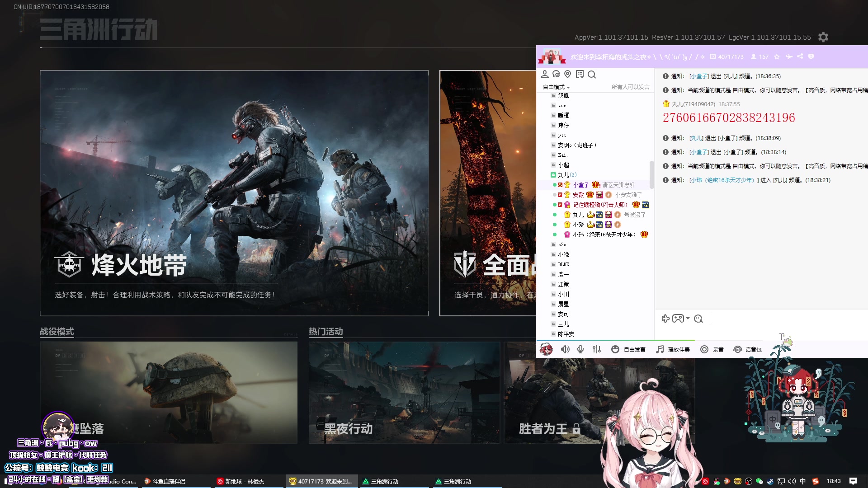This screenshot has width=868, height=488.
Task: Favorite the channel with star icon
Action: point(777,56)
